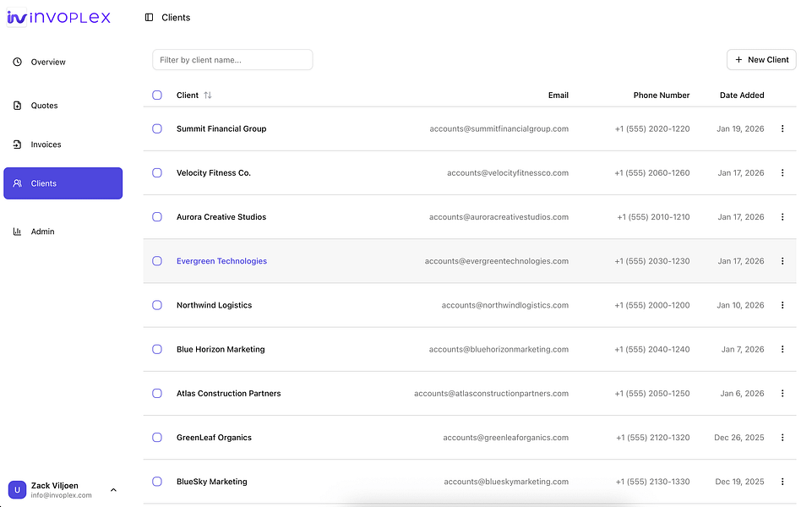812x507 pixels.
Task: Tick the Northwind Logistics row checkbox
Action: pyautogui.click(x=157, y=305)
